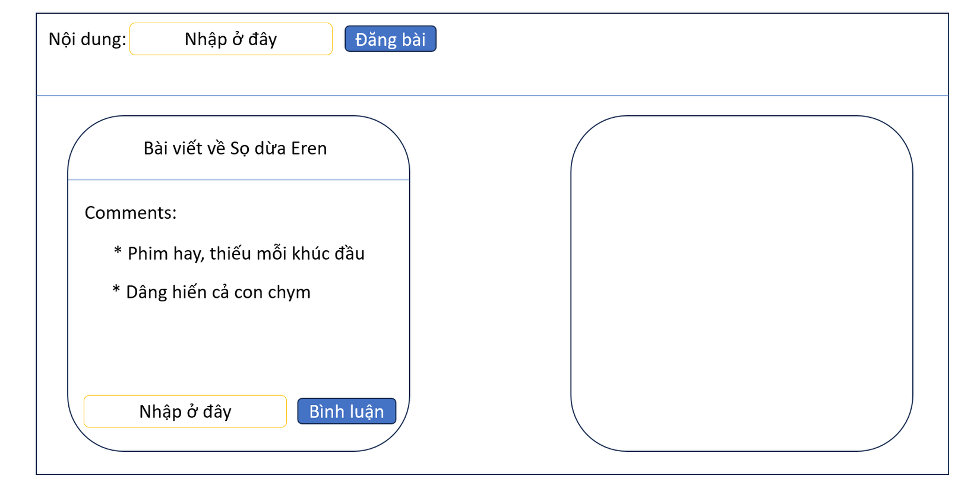The height and width of the screenshot is (491, 980).
Task: Click the word "Eren" in the post title
Action: point(309,148)
